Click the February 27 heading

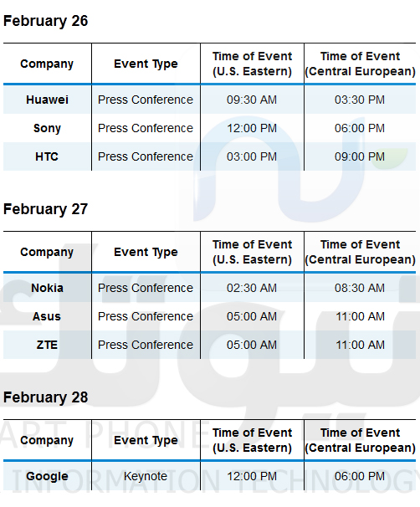45,209
